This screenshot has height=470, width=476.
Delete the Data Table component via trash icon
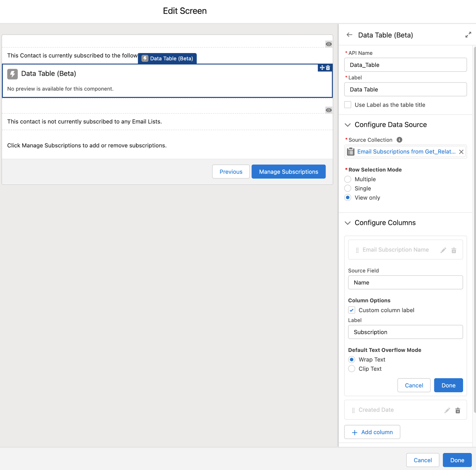coord(328,68)
